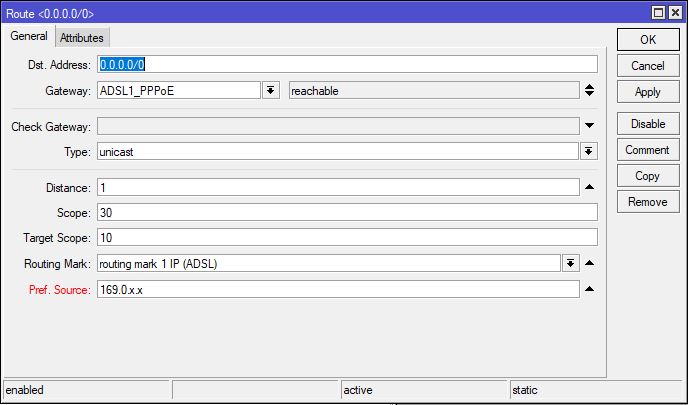Click the gateway 'reachable' status field
This screenshot has width=688, height=405.
434,90
